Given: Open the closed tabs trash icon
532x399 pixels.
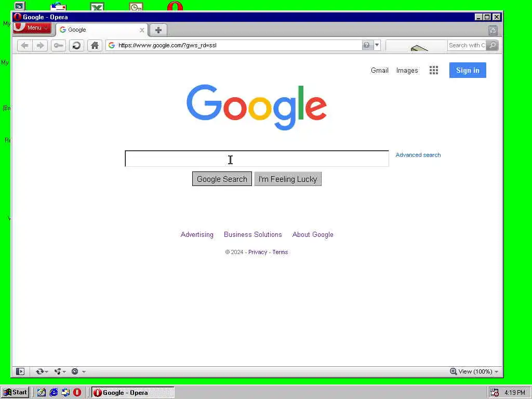Looking at the screenshot, I should (494, 30).
